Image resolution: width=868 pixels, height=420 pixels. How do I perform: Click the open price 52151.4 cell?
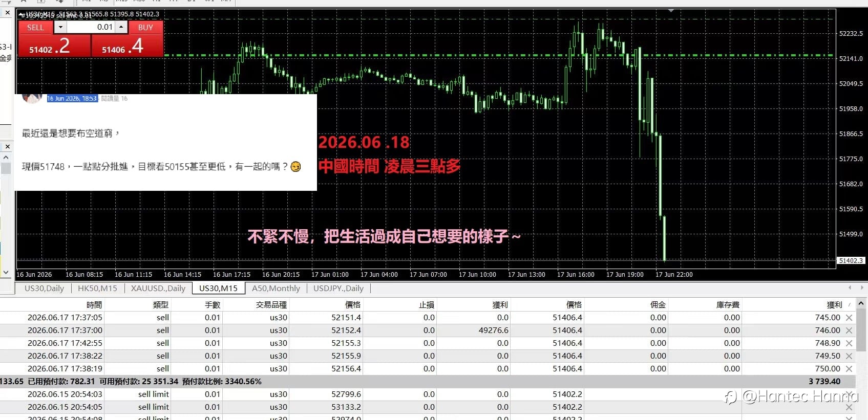[346, 318]
